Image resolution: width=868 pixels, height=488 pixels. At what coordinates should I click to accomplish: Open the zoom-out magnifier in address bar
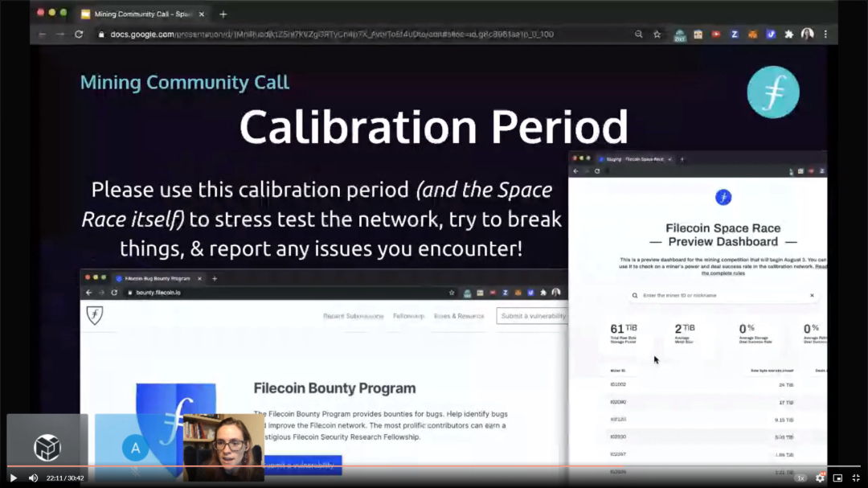pyautogui.click(x=639, y=35)
